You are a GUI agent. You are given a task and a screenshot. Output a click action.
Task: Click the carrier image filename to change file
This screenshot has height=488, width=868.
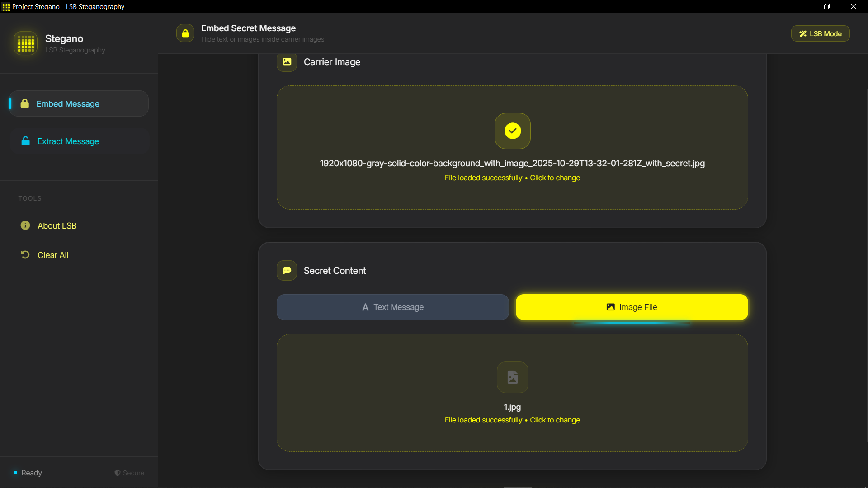click(512, 164)
